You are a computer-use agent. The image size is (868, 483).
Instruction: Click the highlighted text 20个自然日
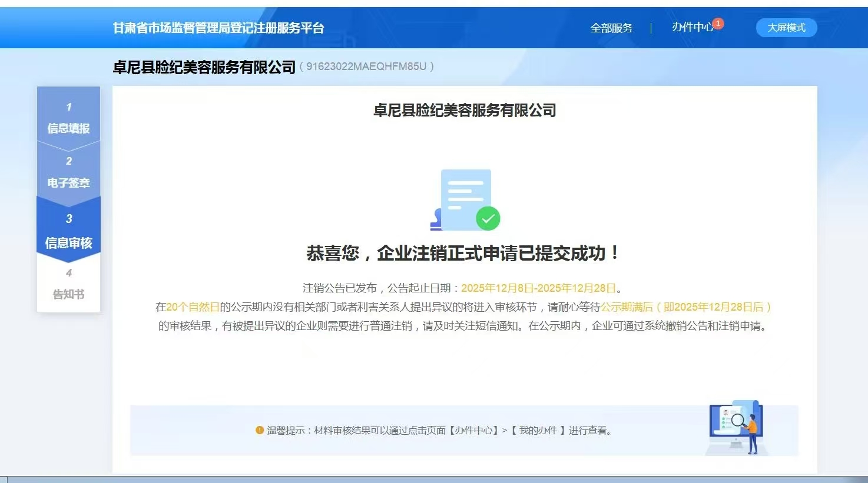(193, 307)
